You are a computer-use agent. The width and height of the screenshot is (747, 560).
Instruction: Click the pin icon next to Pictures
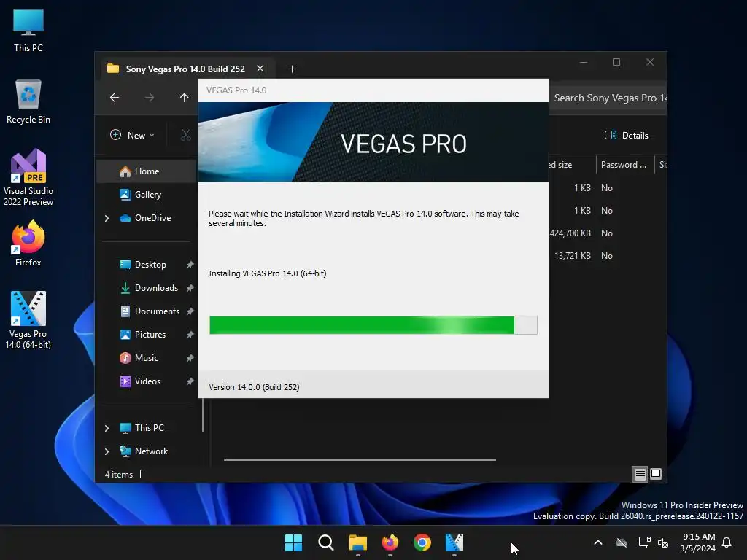[190, 335]
